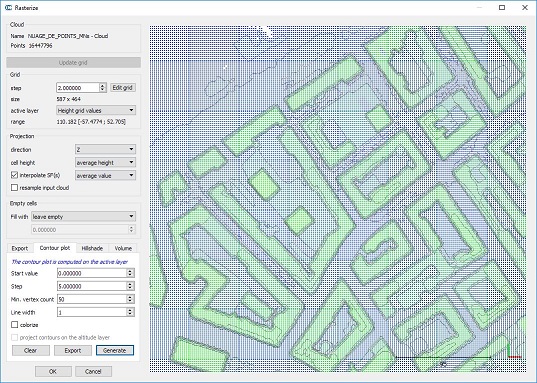Click the contour Start value field

tap(92, 273)
